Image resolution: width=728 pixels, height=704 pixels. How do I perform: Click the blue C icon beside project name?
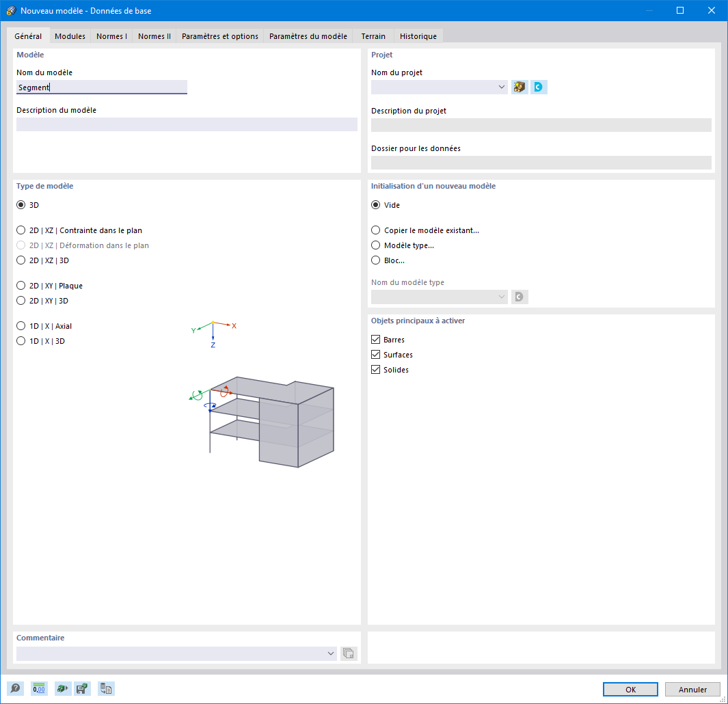539,87
